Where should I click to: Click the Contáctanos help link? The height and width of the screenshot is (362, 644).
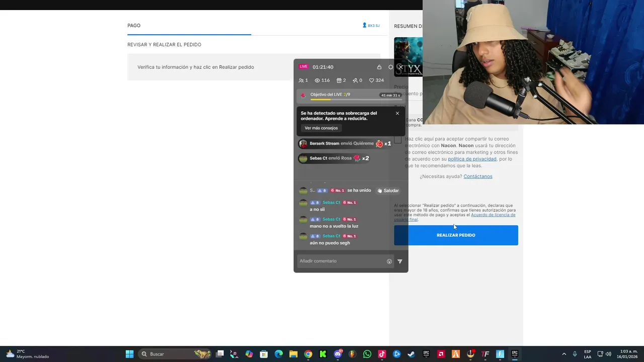478,176
